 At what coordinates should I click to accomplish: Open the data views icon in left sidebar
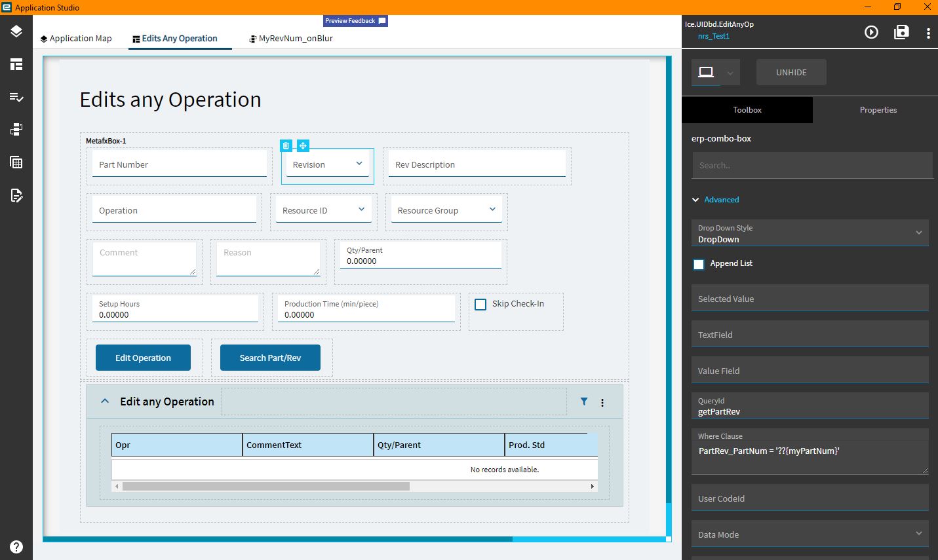16,130
